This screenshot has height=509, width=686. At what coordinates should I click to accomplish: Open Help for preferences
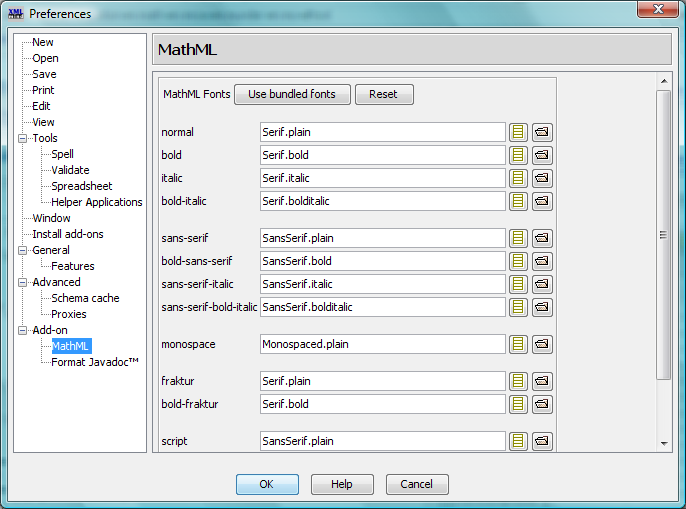click(342, 484)
